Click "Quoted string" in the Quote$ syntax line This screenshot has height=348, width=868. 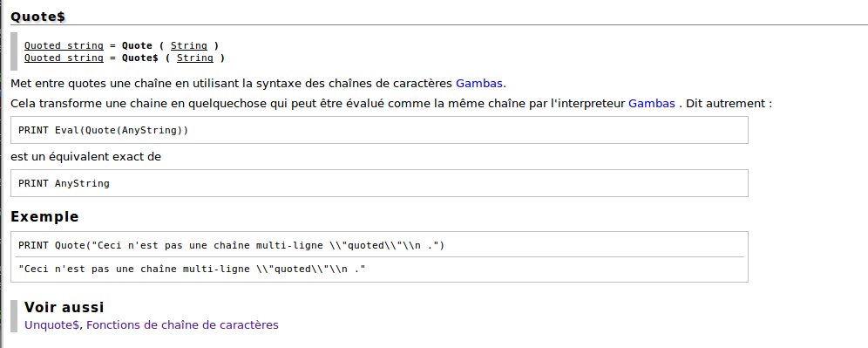pos(64,58)
